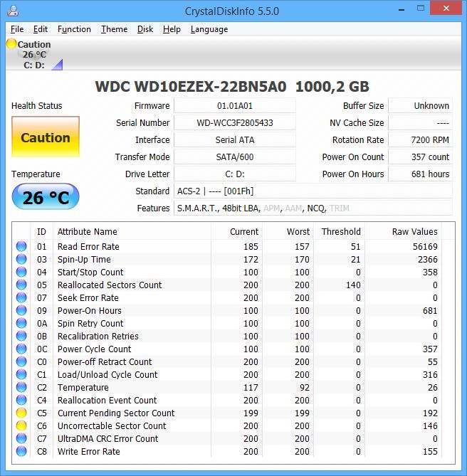
Task: Click the Features S.M.A.R.T. field
Action: (x=313, y=208)
